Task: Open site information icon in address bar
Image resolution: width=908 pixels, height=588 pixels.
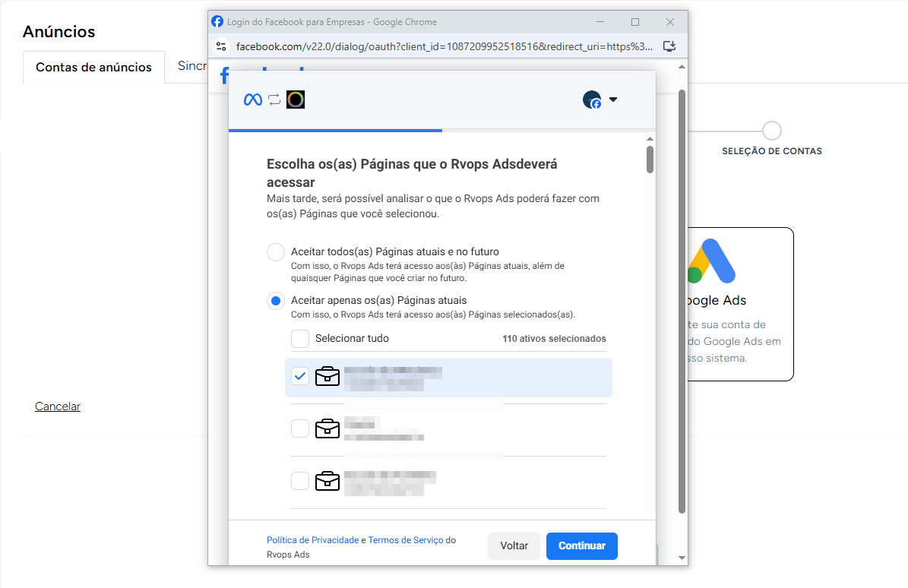Action: tap(221, 46)
